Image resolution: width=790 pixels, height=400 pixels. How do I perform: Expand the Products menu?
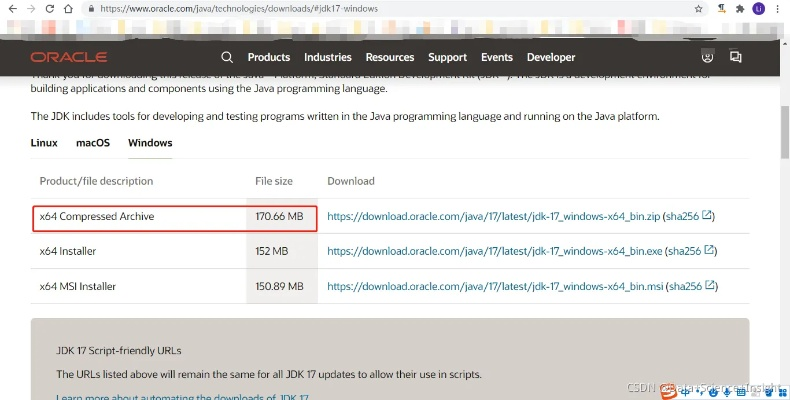(x=268, y=58)
